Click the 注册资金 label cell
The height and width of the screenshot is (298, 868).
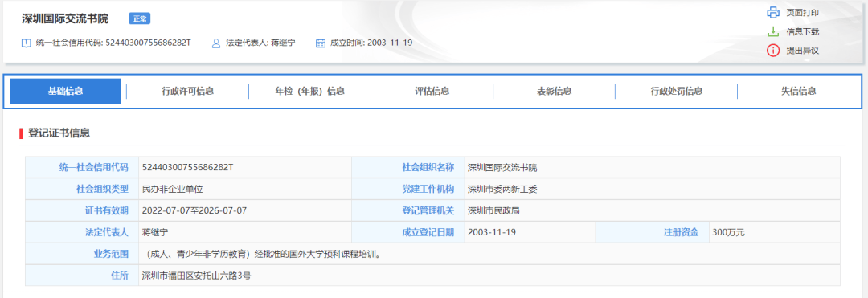652,232
